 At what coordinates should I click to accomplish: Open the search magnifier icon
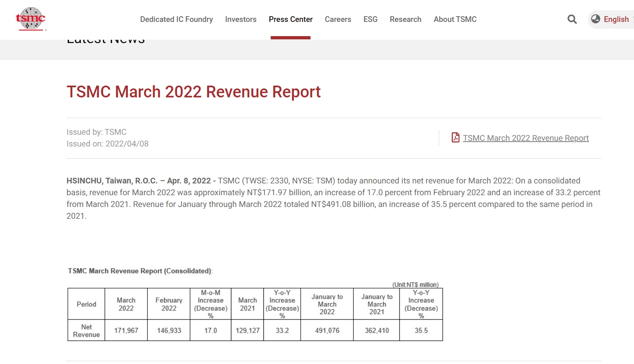coord(572,19)
